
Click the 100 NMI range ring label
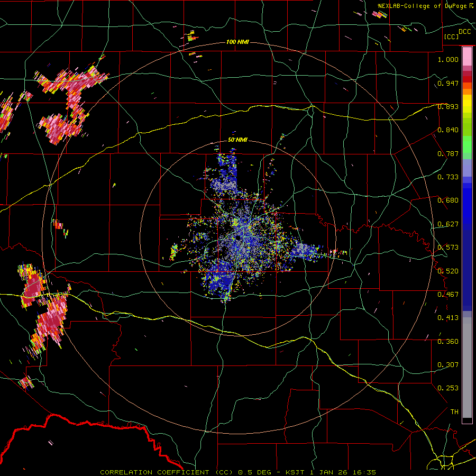click(237, 42)
